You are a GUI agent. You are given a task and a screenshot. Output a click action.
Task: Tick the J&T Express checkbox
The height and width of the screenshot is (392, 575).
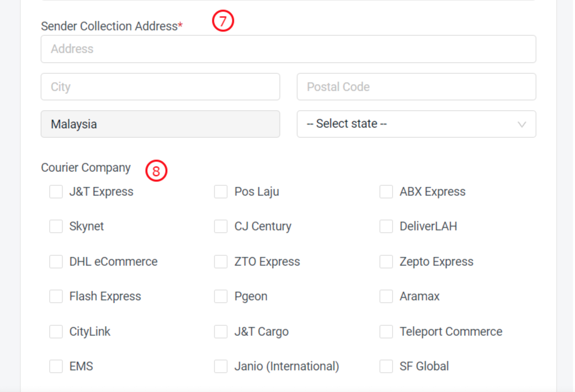pyautogui.click(x=56, y=192)
